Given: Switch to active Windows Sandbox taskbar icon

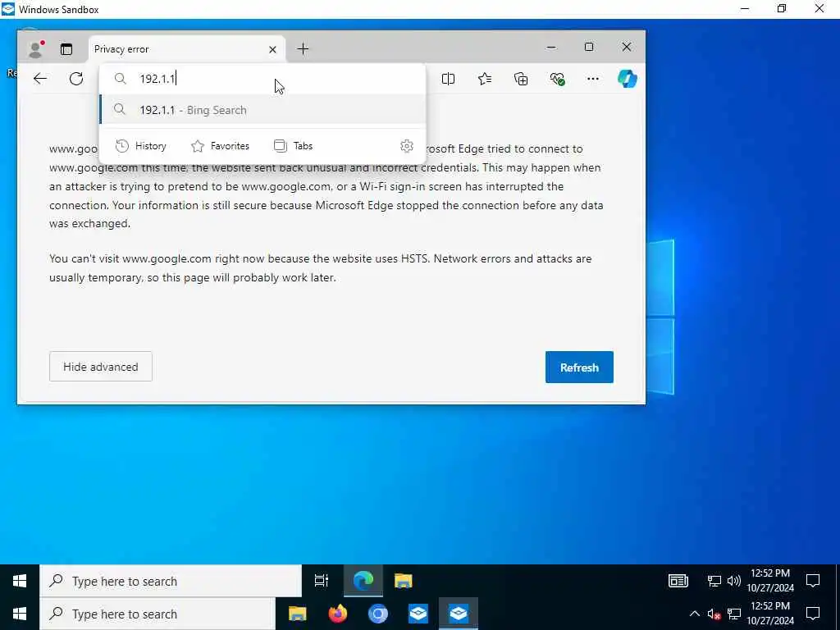Looking at the screenshot, I should [459, 614].
